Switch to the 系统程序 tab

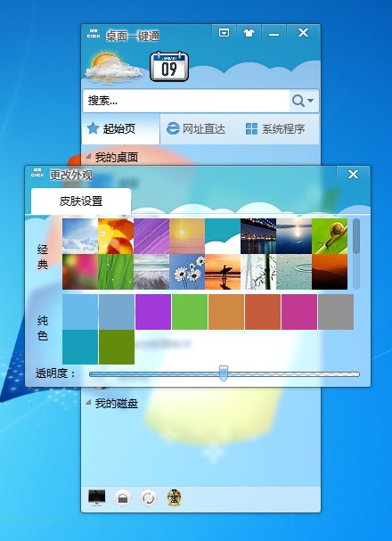pos(275,129)
